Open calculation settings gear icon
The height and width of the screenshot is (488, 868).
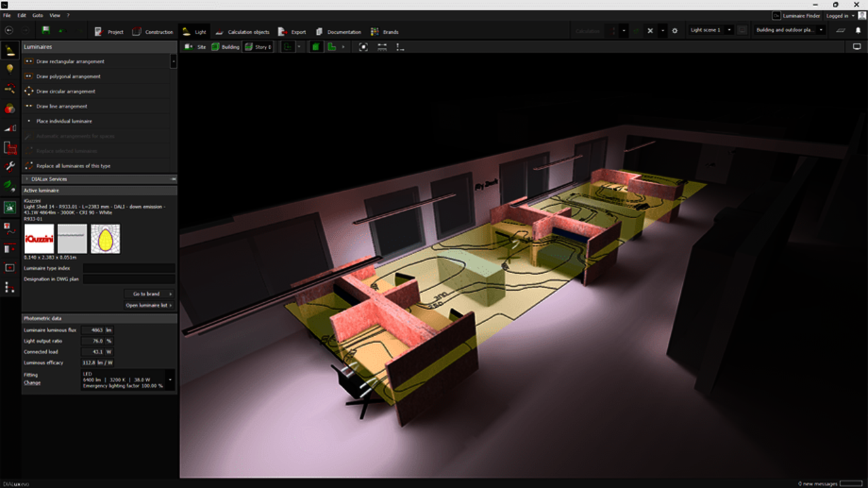(674, 30)
